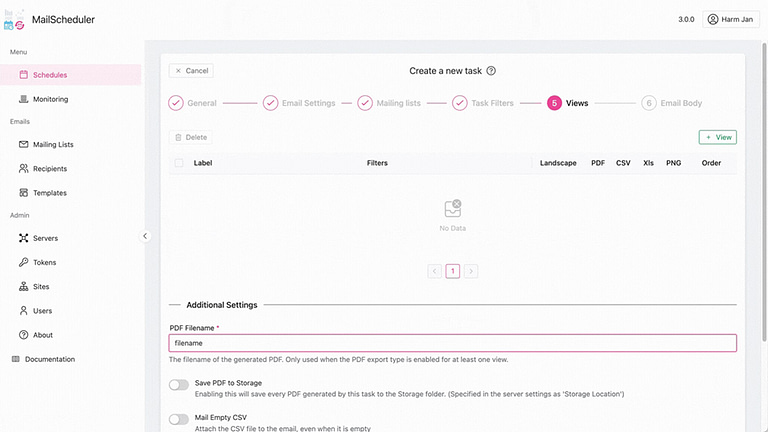768x432 pixels.
Task: Click into the PDF Filename field
Action: click(x=453, y=343)
